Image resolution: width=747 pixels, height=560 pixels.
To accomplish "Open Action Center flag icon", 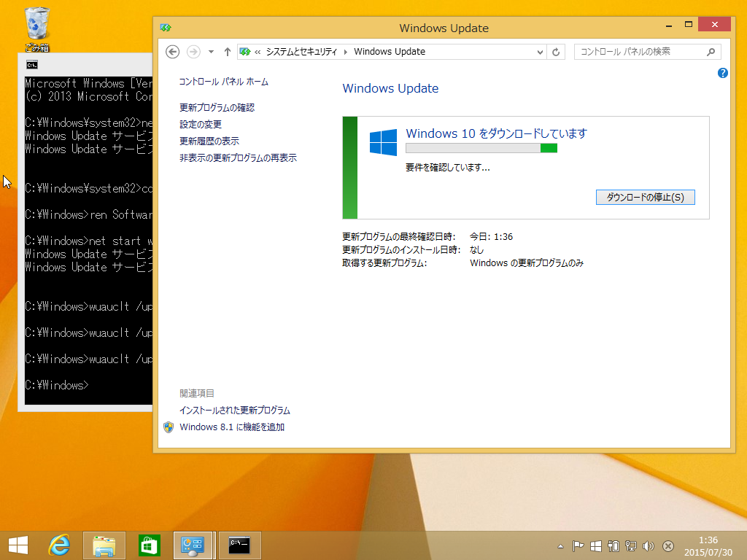I will (x=578, y=546).
